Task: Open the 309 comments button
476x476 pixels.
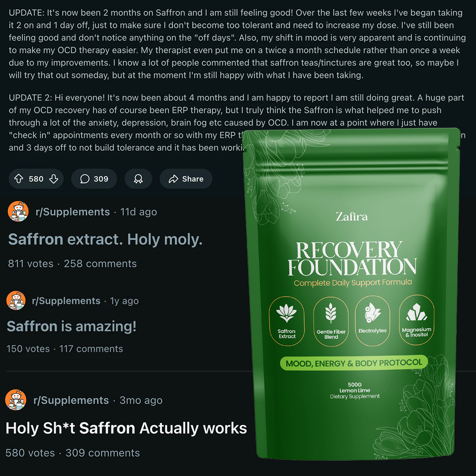Action: (x=94, y=179)
